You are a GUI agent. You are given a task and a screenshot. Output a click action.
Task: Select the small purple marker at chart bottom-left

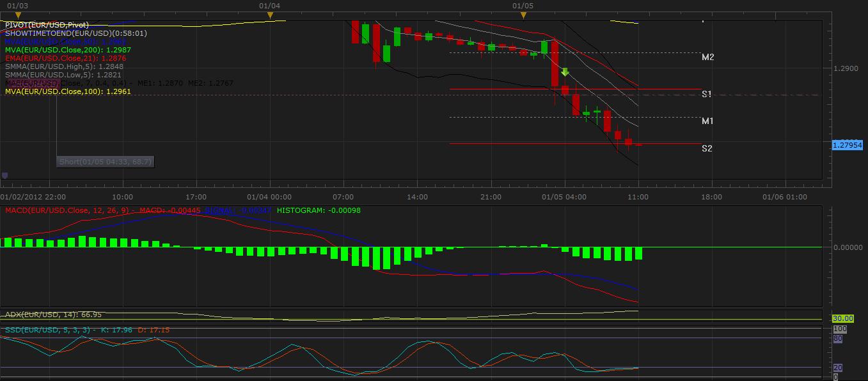[5, 175]
